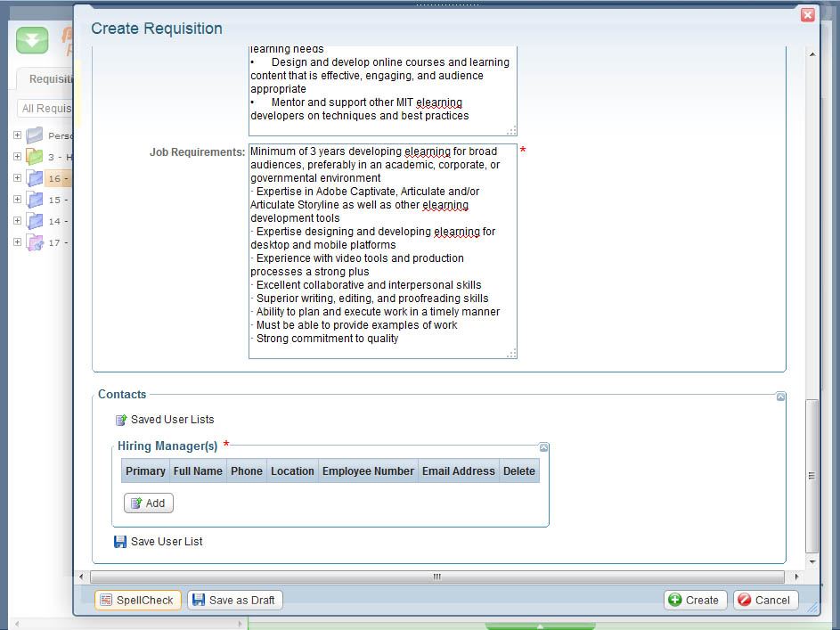Switch to the Requisitions tab
This screenshot has width=840, height=630.
point(49,79)
